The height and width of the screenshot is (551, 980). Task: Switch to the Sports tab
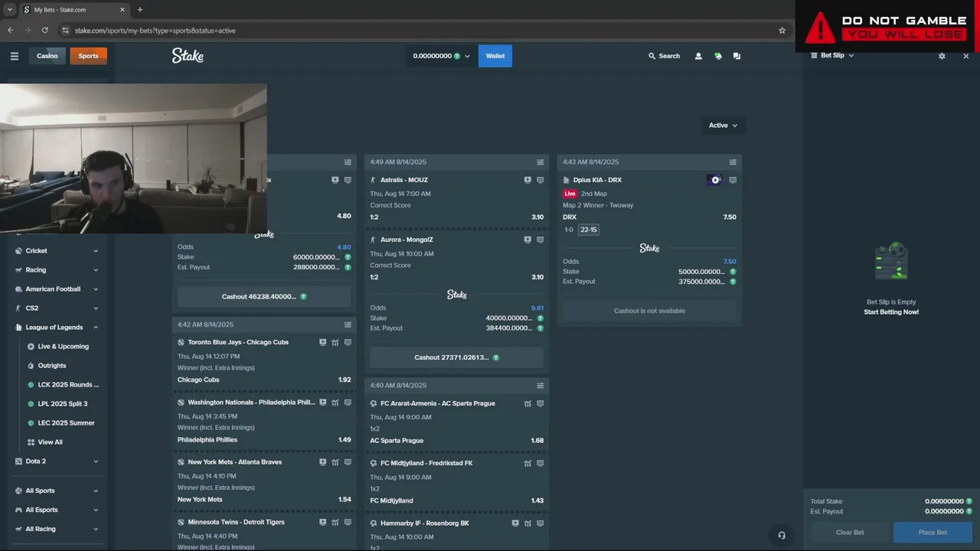(x=88, y=56)
